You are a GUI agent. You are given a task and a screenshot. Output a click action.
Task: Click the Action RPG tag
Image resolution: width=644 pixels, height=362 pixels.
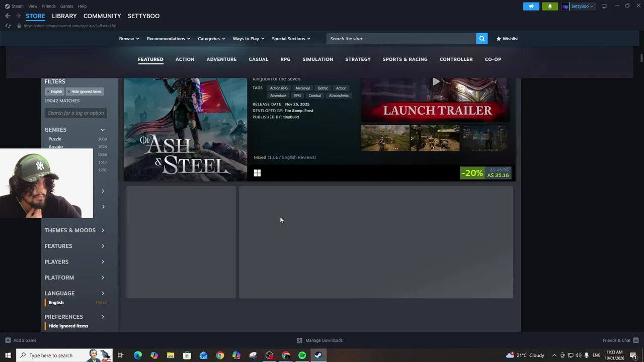click(x=279, y=88)
